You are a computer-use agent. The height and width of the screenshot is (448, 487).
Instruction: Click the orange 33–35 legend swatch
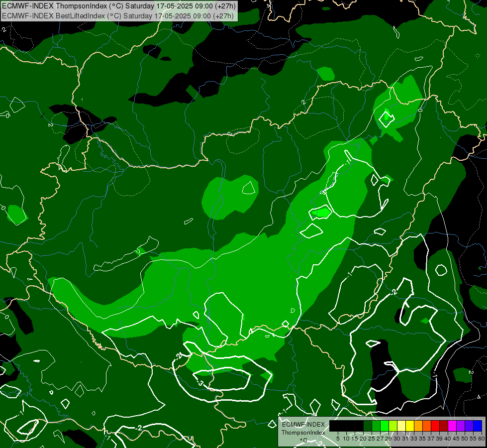[x=418, y=426]
